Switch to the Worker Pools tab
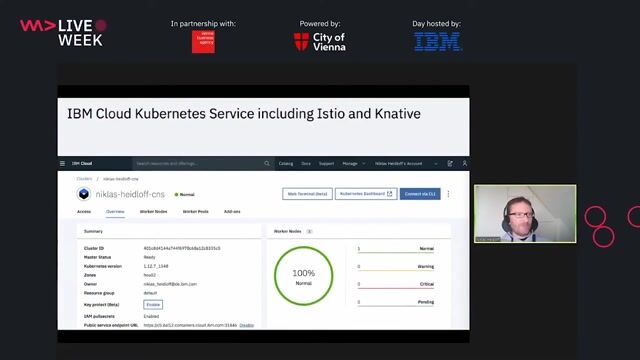Image resolution: width=640 pixels, height=360 pixels. [196, 211]
